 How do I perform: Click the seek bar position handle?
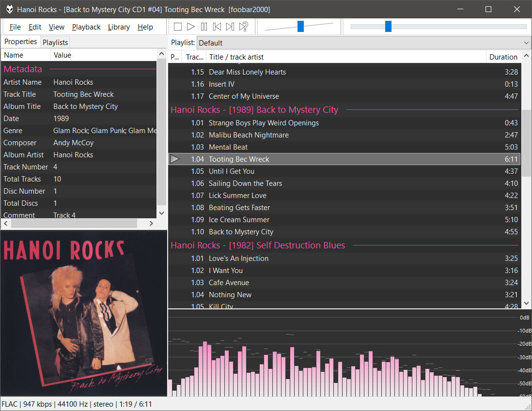(x=388, y=27)
